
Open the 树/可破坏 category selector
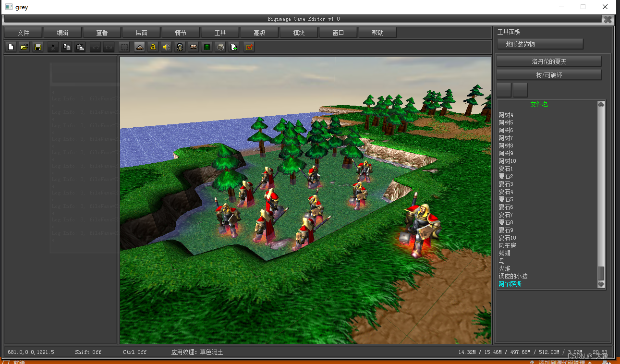pos(549,75)
